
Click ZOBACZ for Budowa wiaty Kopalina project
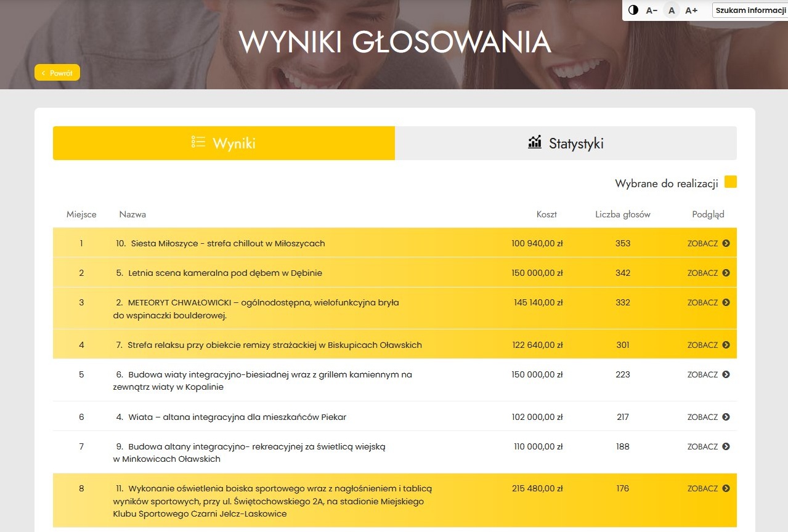[x=709, y=374]
